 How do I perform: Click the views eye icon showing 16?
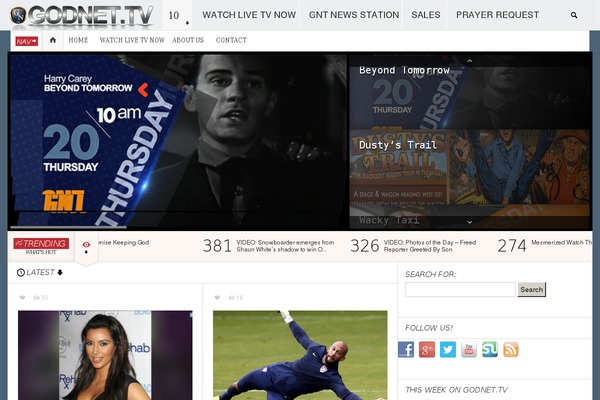click(x=232, y=297)
